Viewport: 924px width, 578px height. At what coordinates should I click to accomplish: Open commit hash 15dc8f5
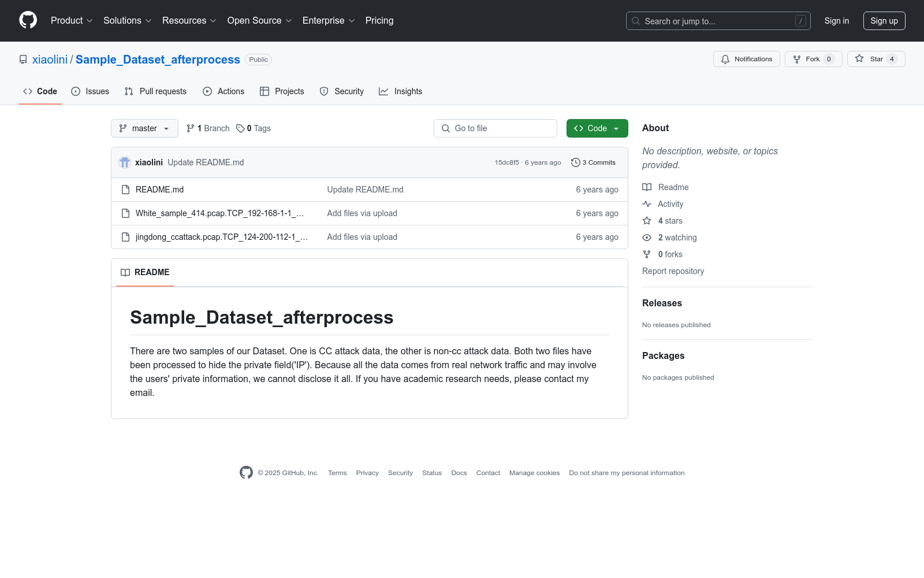pyautogui.click(x=506, y=162)
